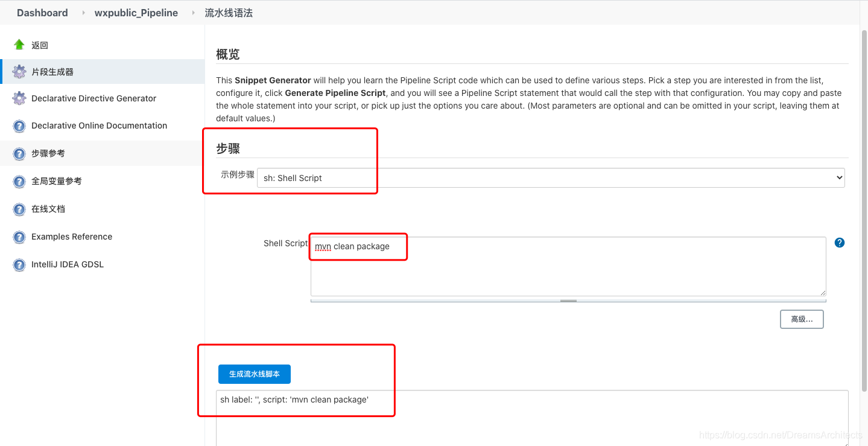
Task: Click the Declarative Online Documentation help icon
Action: pyautogui.click(x=19, y=126)
